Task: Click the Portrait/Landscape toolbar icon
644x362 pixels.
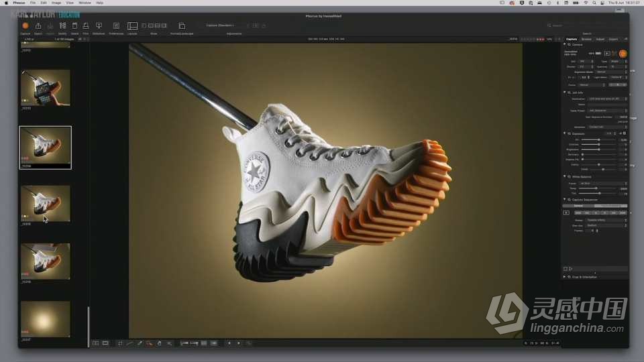Action: [182, 26]
